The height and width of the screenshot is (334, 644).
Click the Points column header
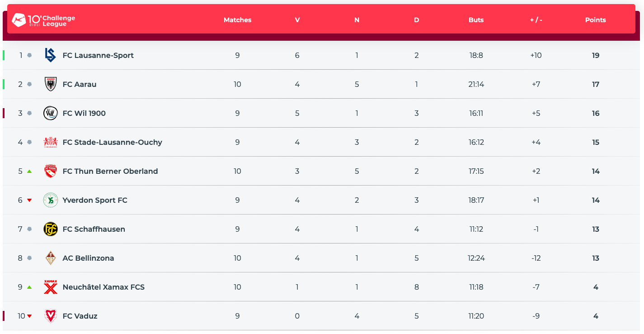coord(595,20)
